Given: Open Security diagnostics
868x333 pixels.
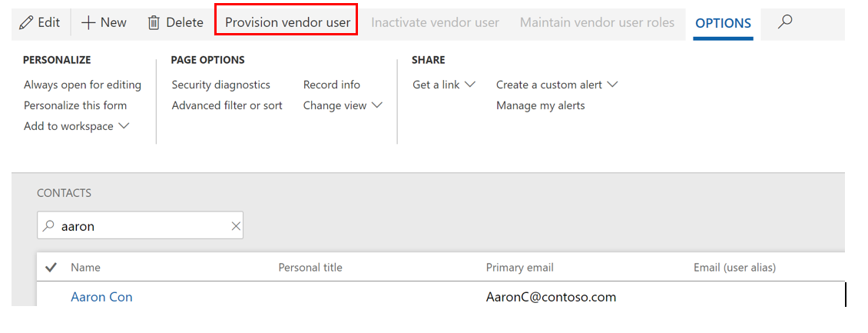Looking at the screenshot, I should tap(221, 85).
